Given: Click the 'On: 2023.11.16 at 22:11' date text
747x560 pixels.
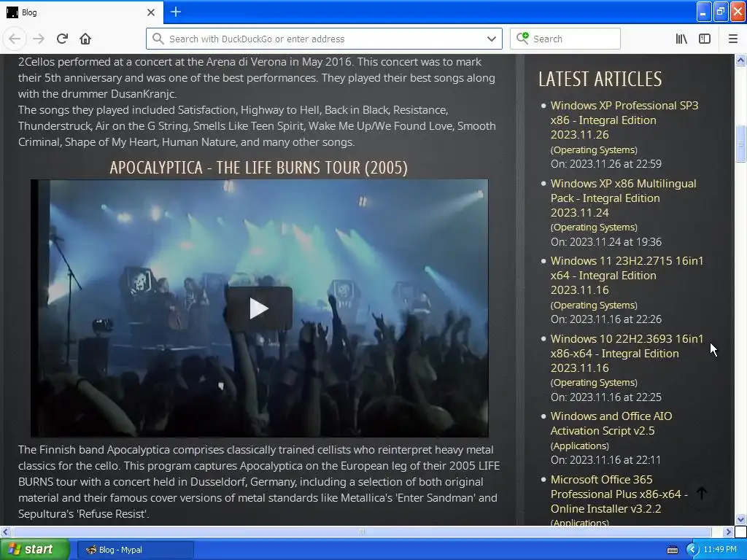Looking at the screenshot, I should tap(605, 460).
